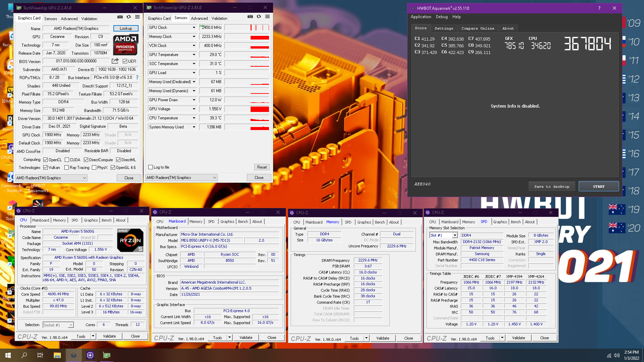Open File Explorer from the taskbar
The width and height of the screenshot is (644, 362).
click(57, 355)
